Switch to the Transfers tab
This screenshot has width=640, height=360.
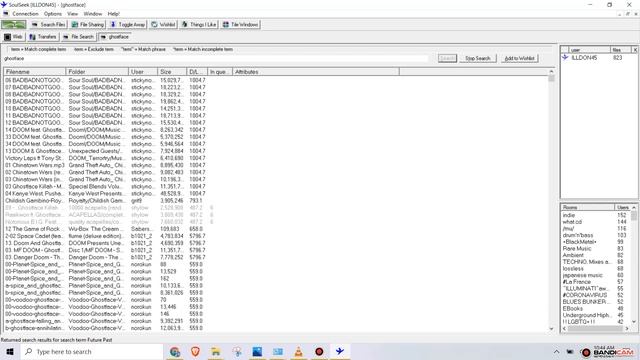coord(43,37)
